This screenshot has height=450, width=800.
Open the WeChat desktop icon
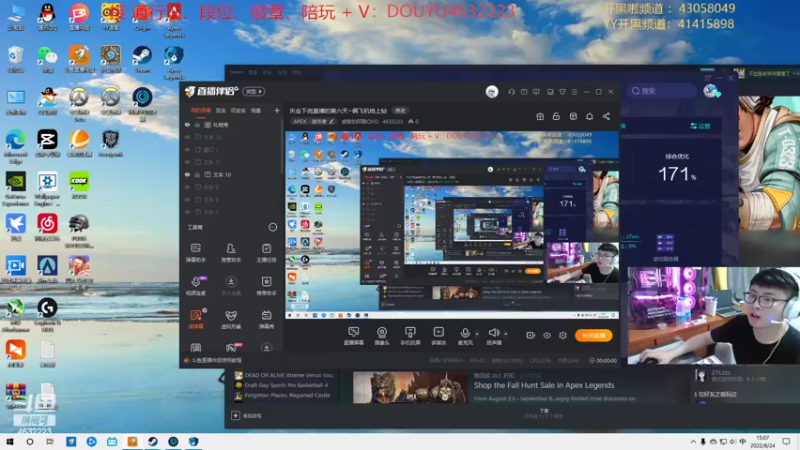[47, 59]
